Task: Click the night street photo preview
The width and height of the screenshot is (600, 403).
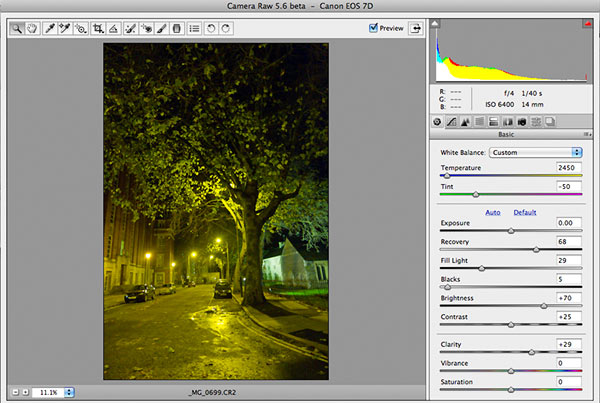Action: (x=216, y=211)
